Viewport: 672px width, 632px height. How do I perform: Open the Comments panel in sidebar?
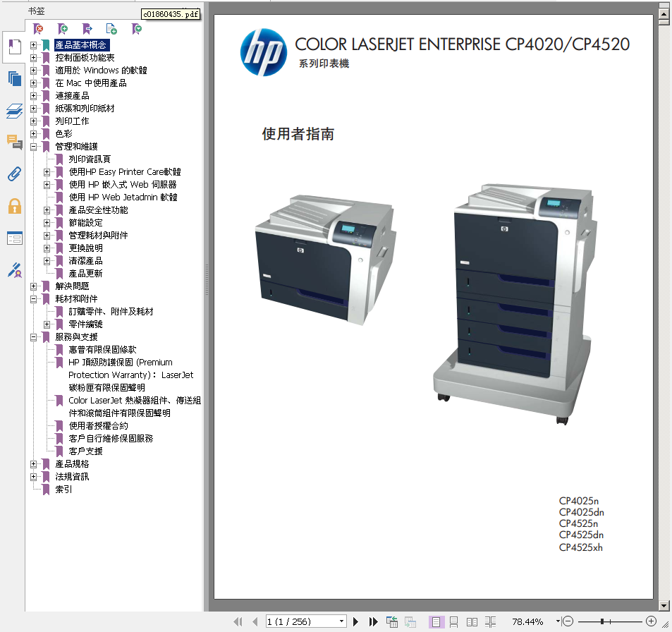tap(15, 142)
